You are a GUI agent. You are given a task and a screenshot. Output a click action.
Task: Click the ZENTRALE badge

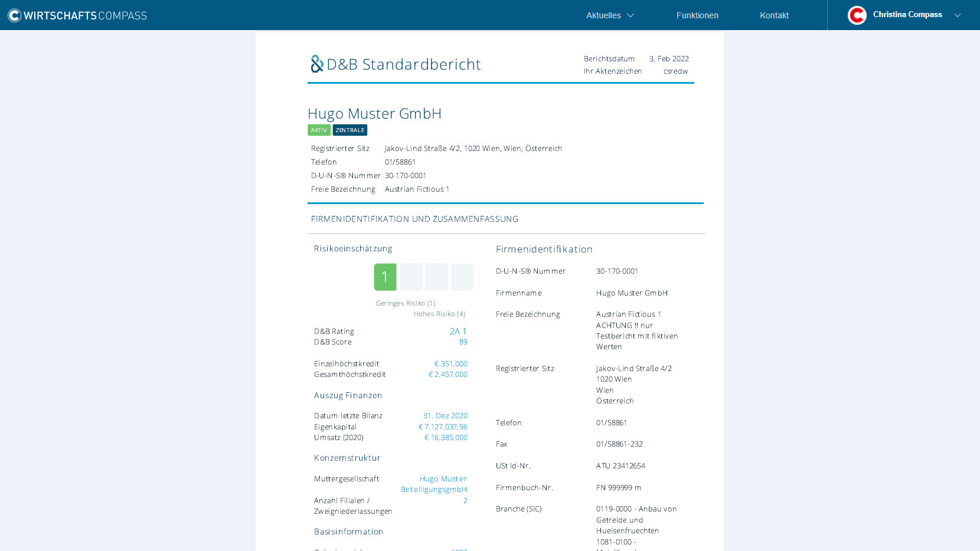click(x=350, y=130)
